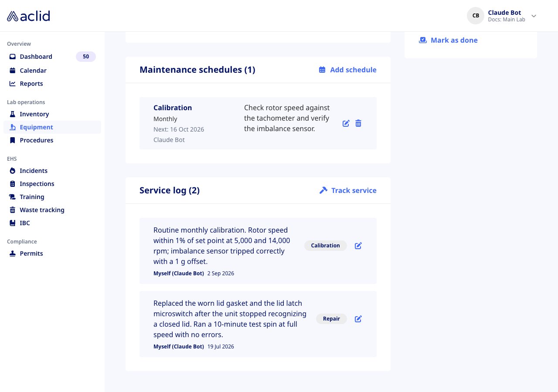
Task: Click the Reports chart icon
Action: 13,84
